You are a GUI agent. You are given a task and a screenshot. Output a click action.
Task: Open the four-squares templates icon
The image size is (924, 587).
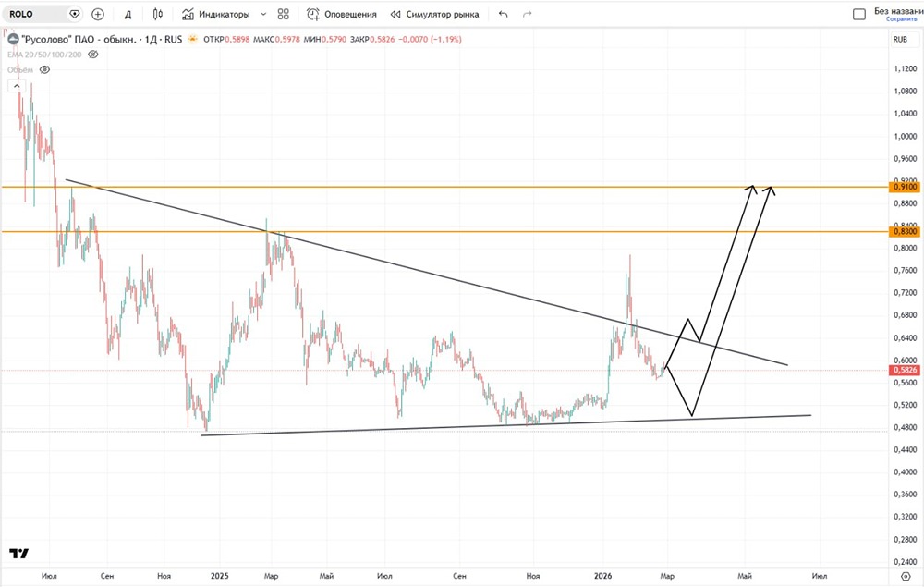click(x=284, y=14)
